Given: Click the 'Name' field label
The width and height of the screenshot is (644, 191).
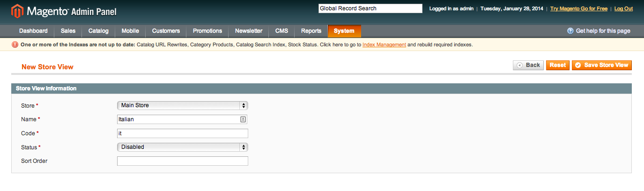Looking at the screenshot, I should (x=30, y=119).
